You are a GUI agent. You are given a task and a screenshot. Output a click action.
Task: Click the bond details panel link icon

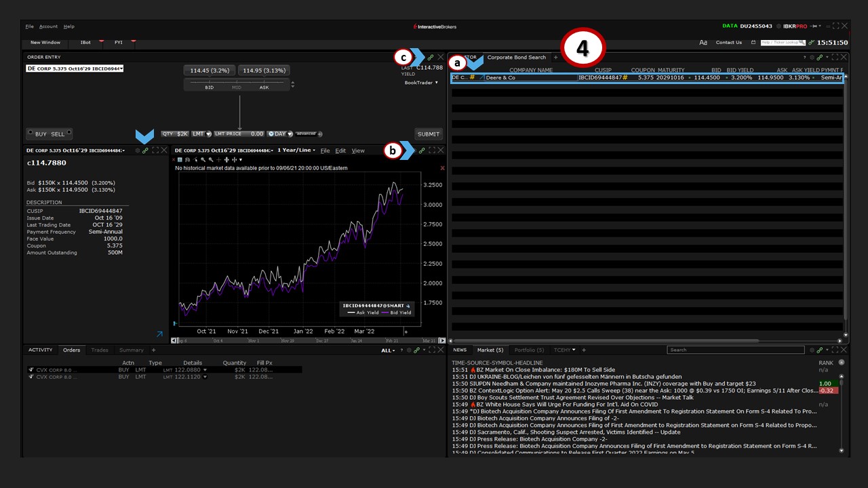[x=145, y=150]
